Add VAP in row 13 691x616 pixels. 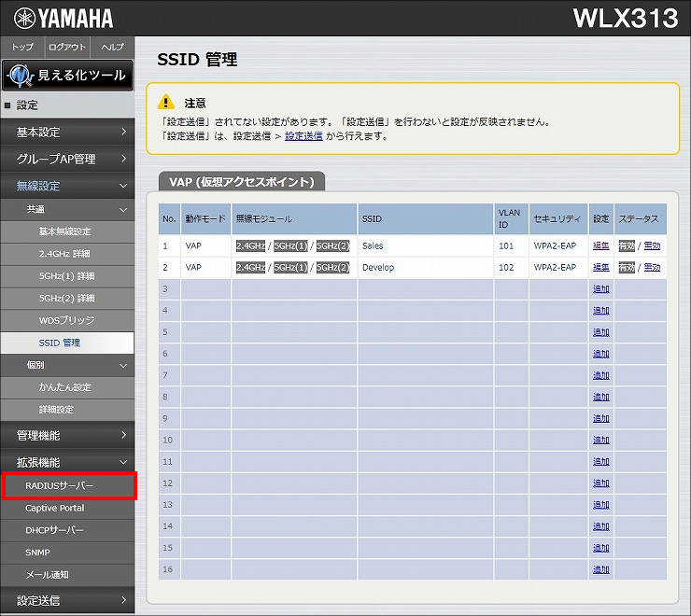pyautogui.click(x=600, y=505)
